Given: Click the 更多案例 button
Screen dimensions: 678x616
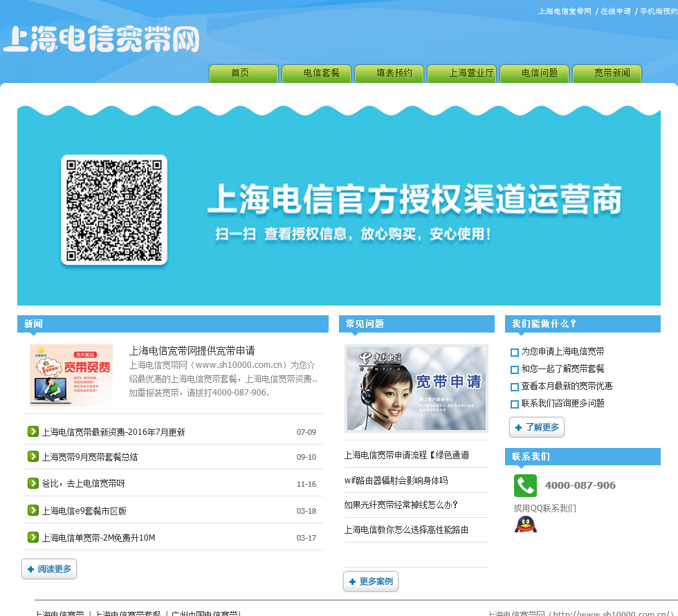Looking at the screenshot, I should pos(371,581).
